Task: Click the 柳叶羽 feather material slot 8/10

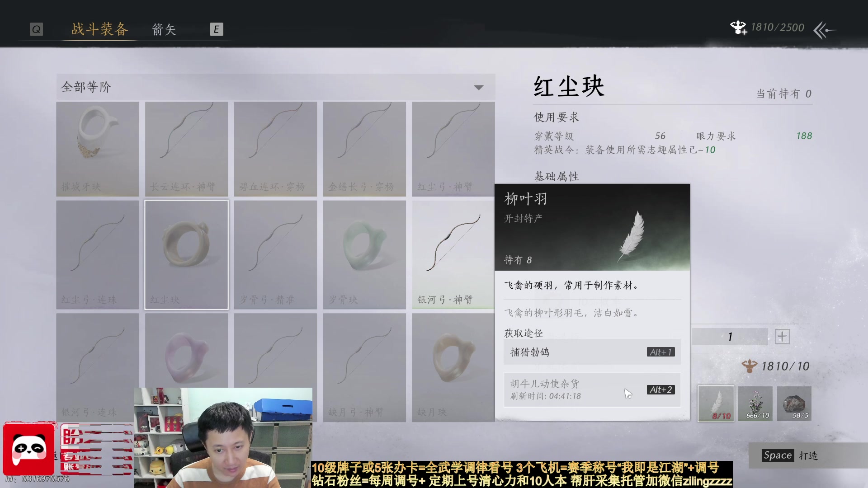Action: pyautogui.click(x=716, y=404)
